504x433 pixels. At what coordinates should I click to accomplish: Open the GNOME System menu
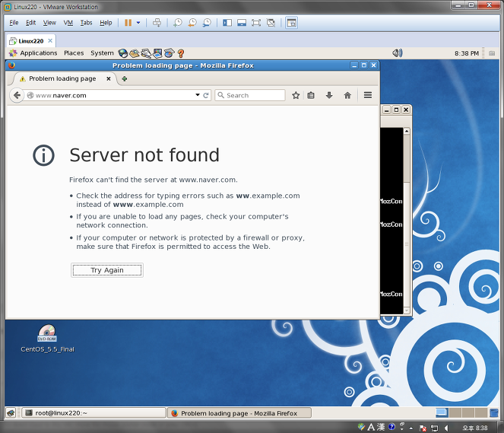click(102, 53)
